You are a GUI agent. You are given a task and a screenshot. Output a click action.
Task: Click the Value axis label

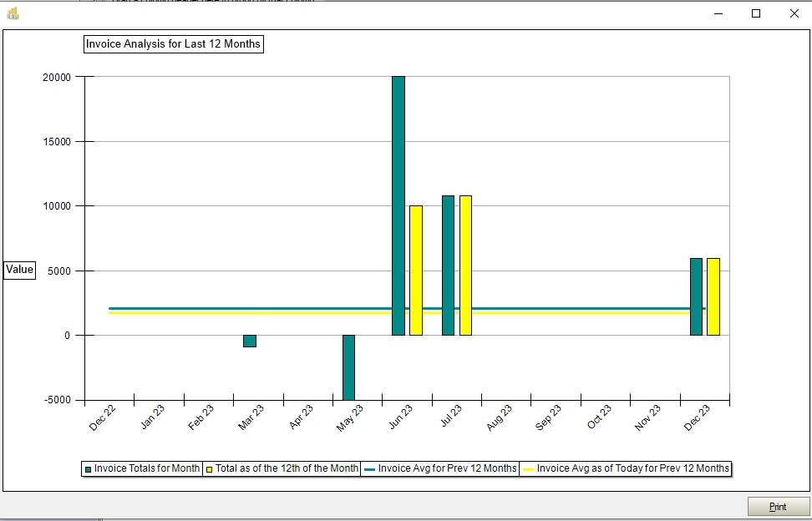[20, 270]
